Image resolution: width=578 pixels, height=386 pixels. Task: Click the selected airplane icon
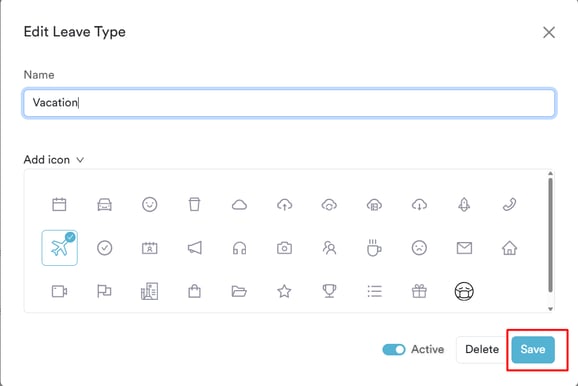pyautogui.click(x=59, y=248)
